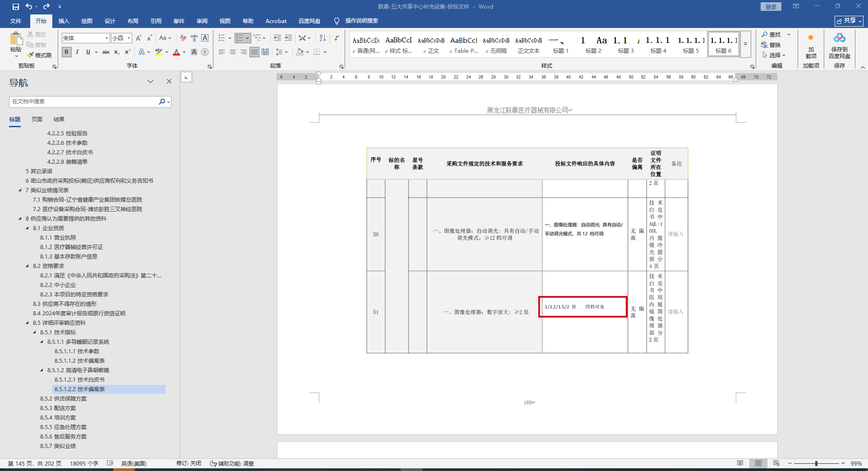Go to 8.5.2 供货保障方案 heading
The image size is (868, 471).
coord(63,399)
